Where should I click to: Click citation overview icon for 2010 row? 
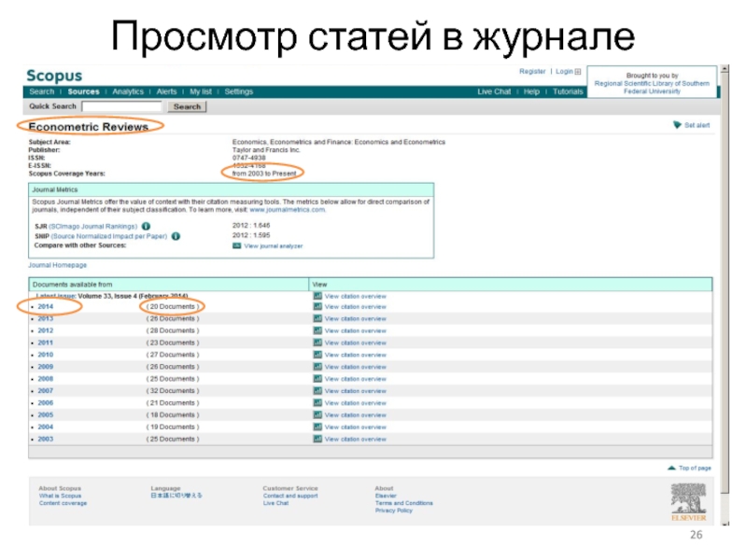tap(317, 355)
